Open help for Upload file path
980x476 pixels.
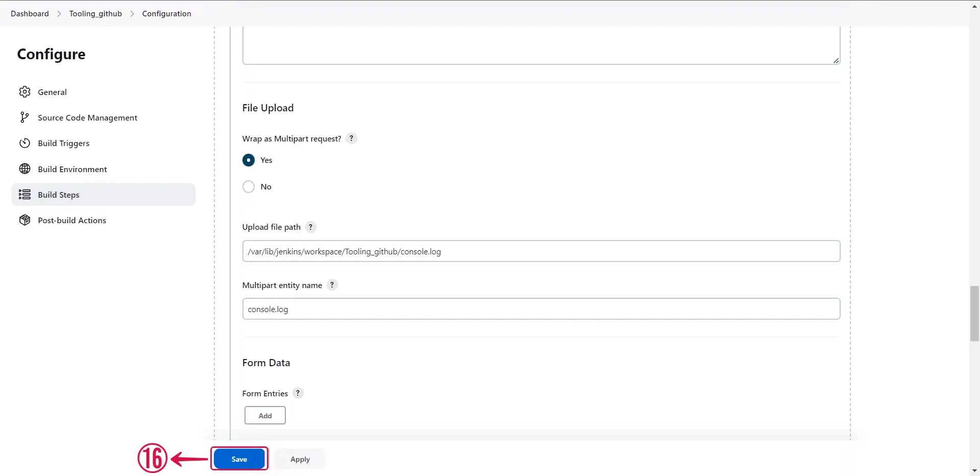[310, 227]
